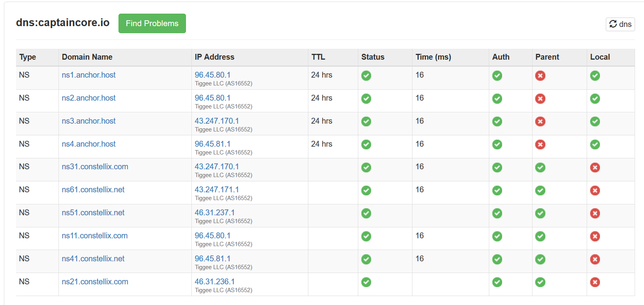
Task: Click red Local error icon for ns41.constellix.net
Action: coord(595,259)
